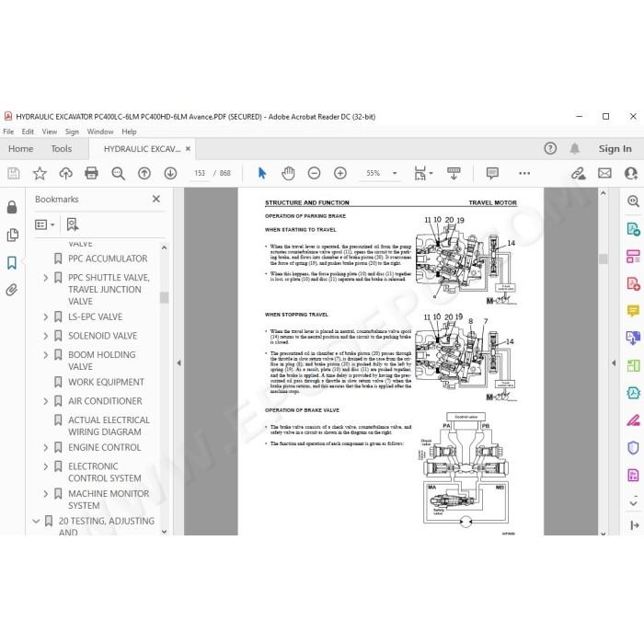Show page thumbnails panel
644x644 pixels.
tap(12, 235)
